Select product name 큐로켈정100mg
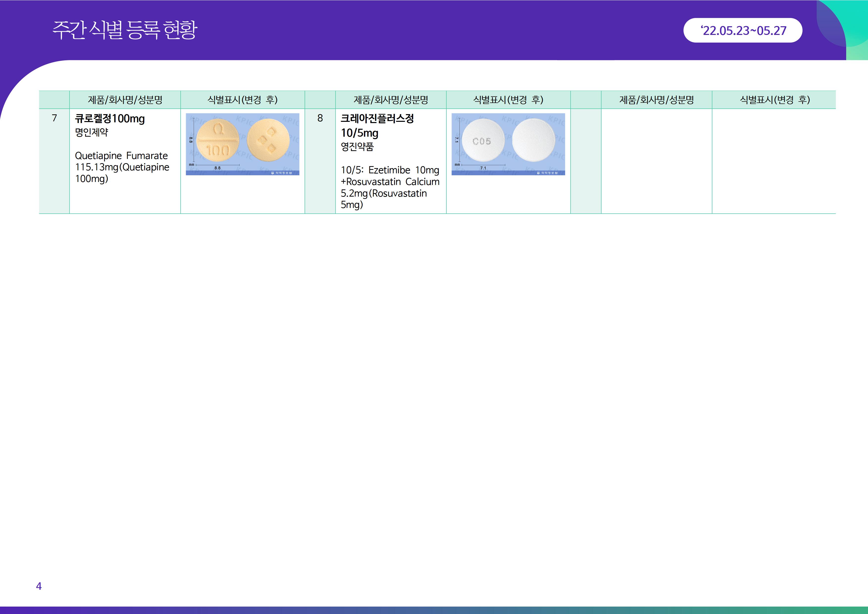Image resolution: width=868 pixels, height=614 pixels. (110, 119)
